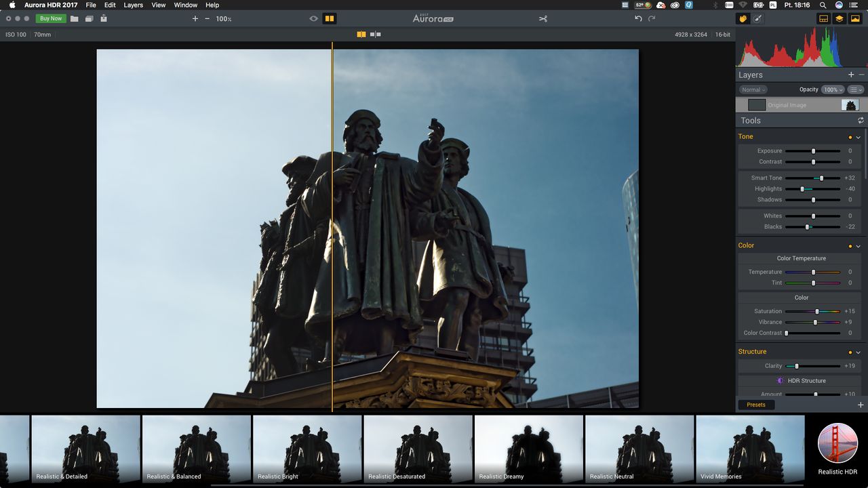Screen dimensions: 868x488
Task: Open the View menu
Action: click(x=159, y=5)
